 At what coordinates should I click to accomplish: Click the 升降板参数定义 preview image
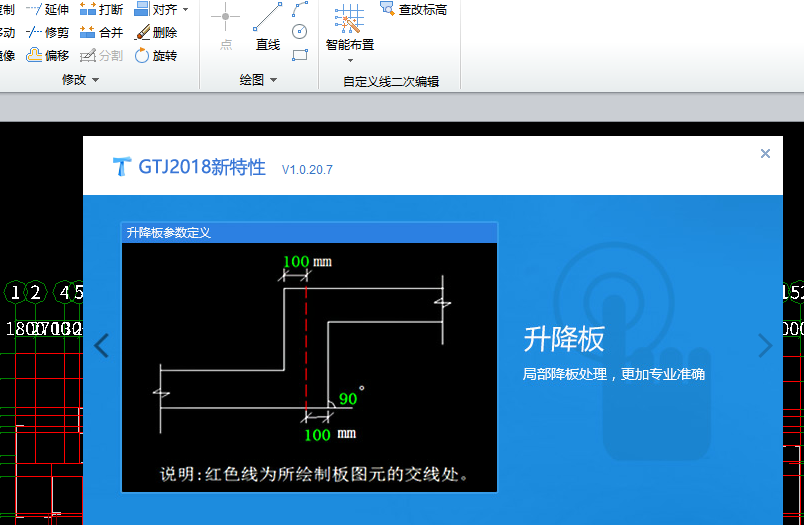pyautogui.click(x=309, y=358)
